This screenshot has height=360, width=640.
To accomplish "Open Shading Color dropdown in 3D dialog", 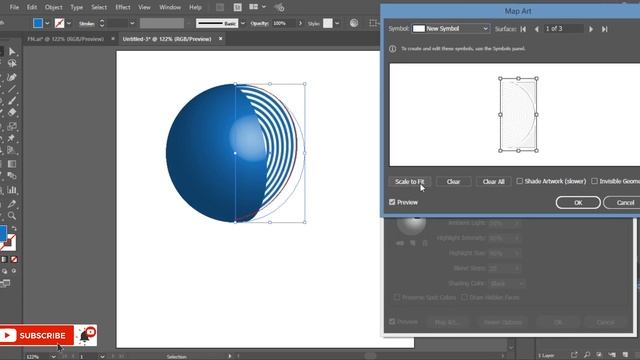I will click(x=507, y=283).
